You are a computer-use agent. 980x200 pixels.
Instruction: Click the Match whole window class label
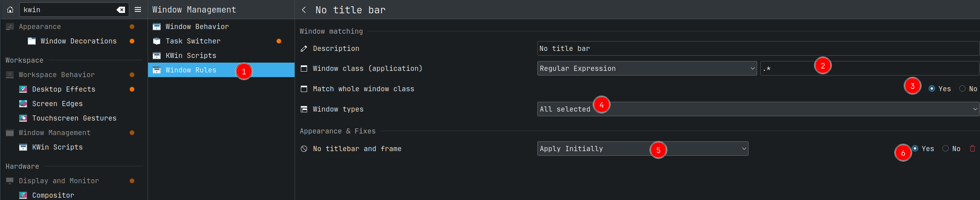(x=363, y=89)
